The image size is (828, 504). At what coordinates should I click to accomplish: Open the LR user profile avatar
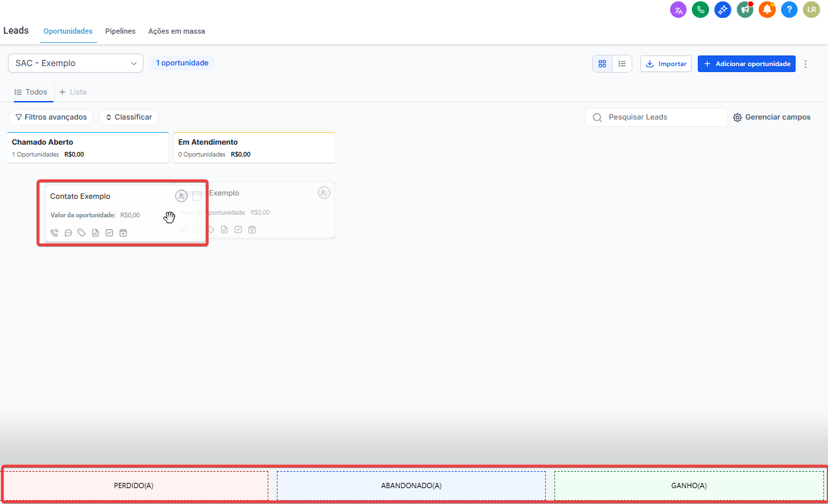[811, 10]
